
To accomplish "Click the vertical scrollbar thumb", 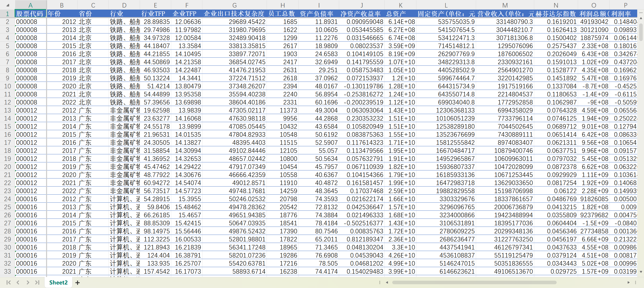I will (x=641, y=31).
